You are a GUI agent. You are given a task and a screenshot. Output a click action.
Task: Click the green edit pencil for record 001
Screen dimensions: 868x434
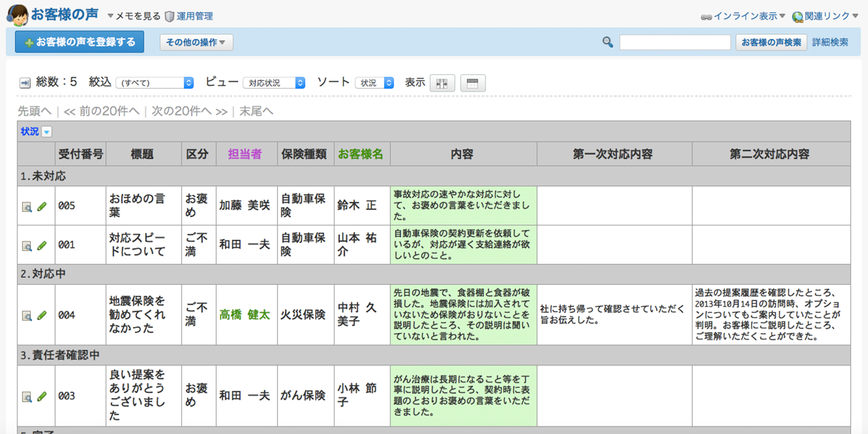pyautogui.click(x=42, y=245)
